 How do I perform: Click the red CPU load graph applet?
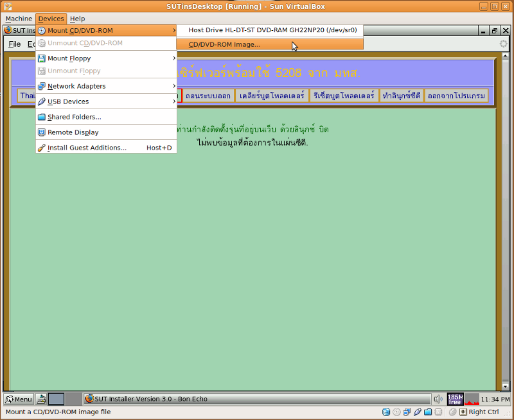(472, 399)
